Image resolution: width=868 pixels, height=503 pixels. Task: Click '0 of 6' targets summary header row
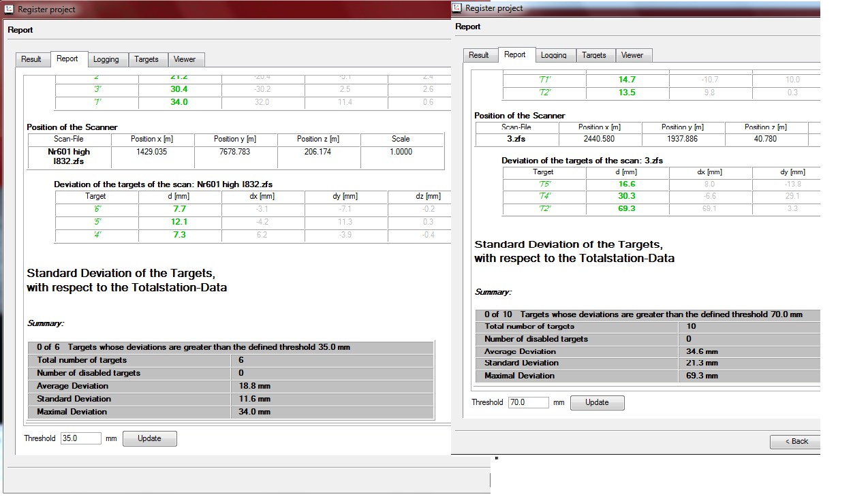231,347
